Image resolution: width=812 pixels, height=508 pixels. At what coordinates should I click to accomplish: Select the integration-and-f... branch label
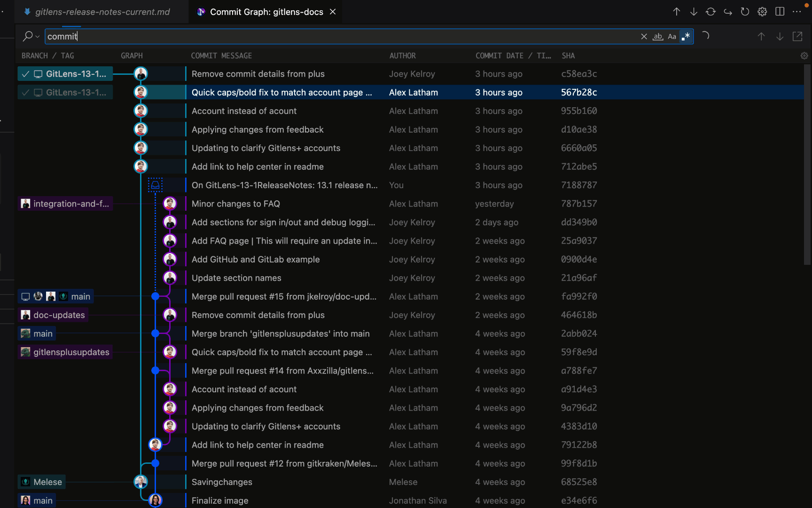65,204
